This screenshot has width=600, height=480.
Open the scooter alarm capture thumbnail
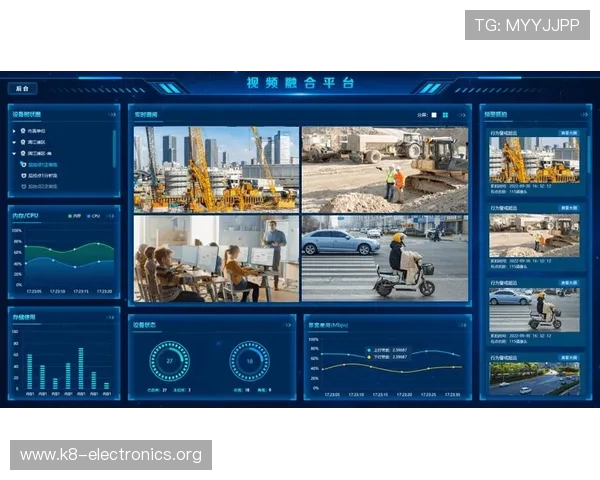pos(535,310)
